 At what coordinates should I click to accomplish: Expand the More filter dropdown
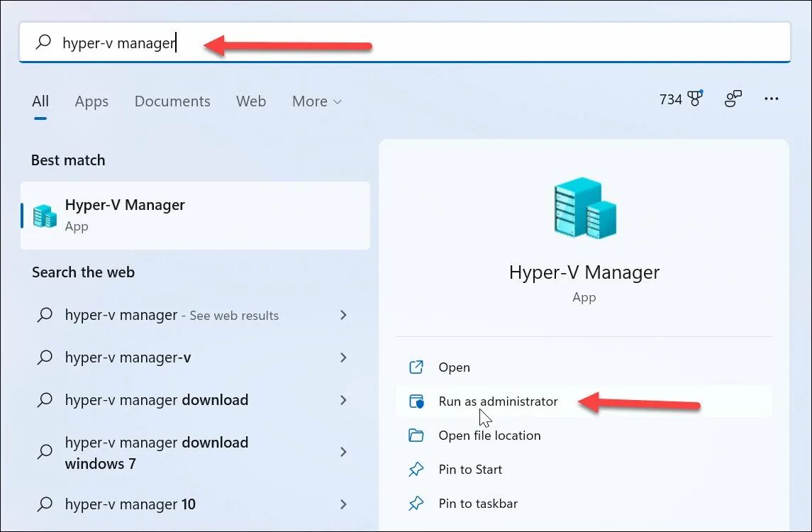(x=316, y=101)
